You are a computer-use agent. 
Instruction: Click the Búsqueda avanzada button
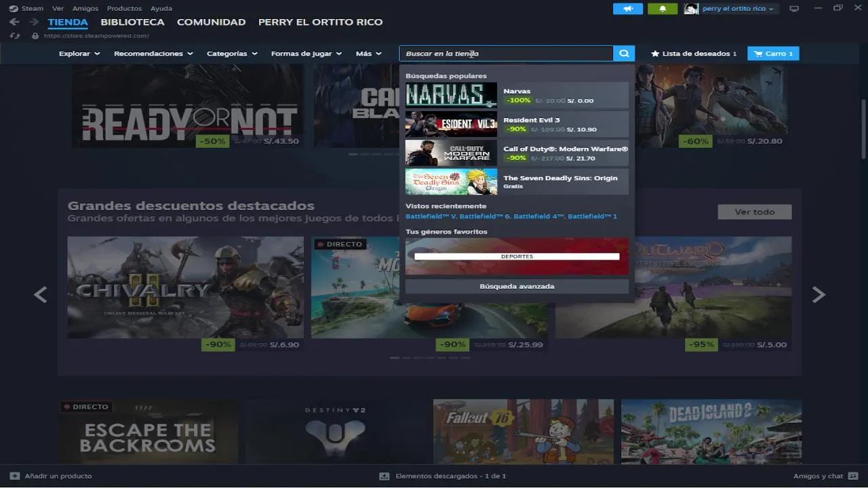pos(517,287)
